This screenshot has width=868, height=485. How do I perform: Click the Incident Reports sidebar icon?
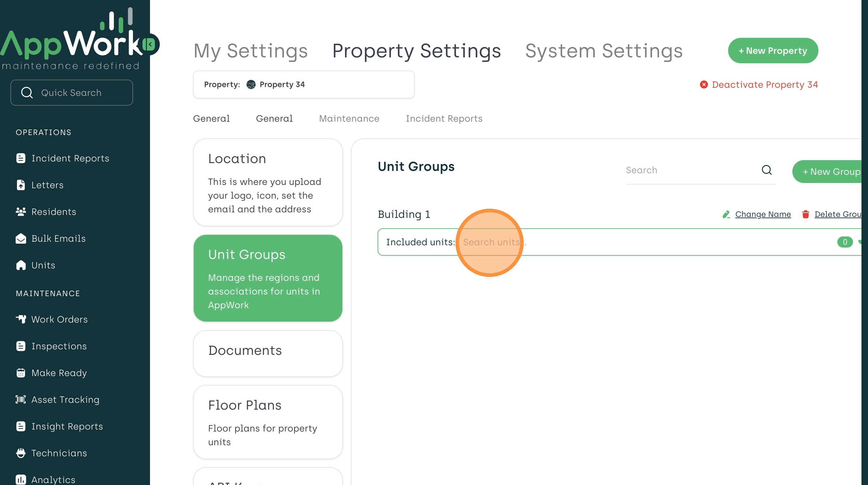point(21,158)
